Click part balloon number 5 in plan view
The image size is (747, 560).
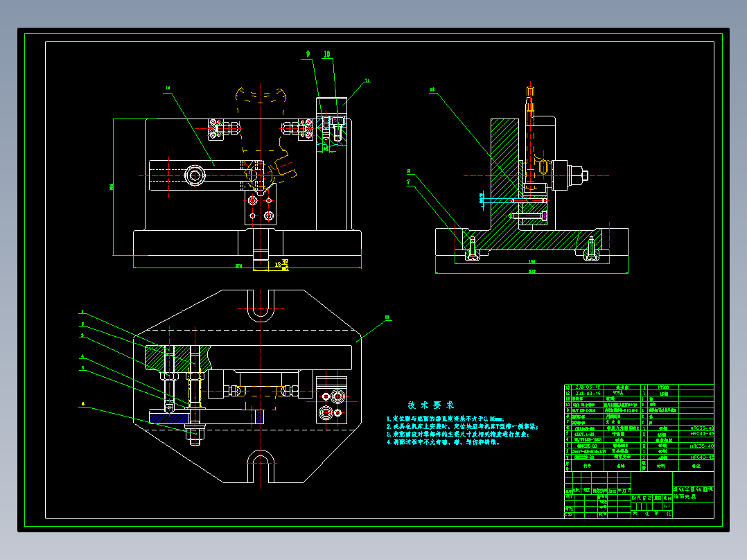click(82, 367)
